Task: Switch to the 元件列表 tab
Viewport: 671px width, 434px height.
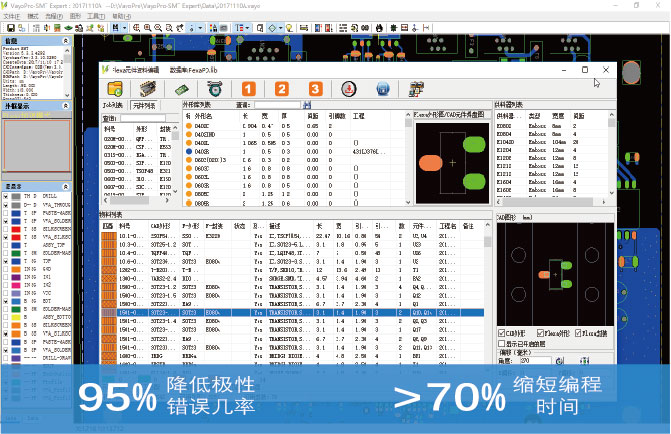Action: (144, 105)
